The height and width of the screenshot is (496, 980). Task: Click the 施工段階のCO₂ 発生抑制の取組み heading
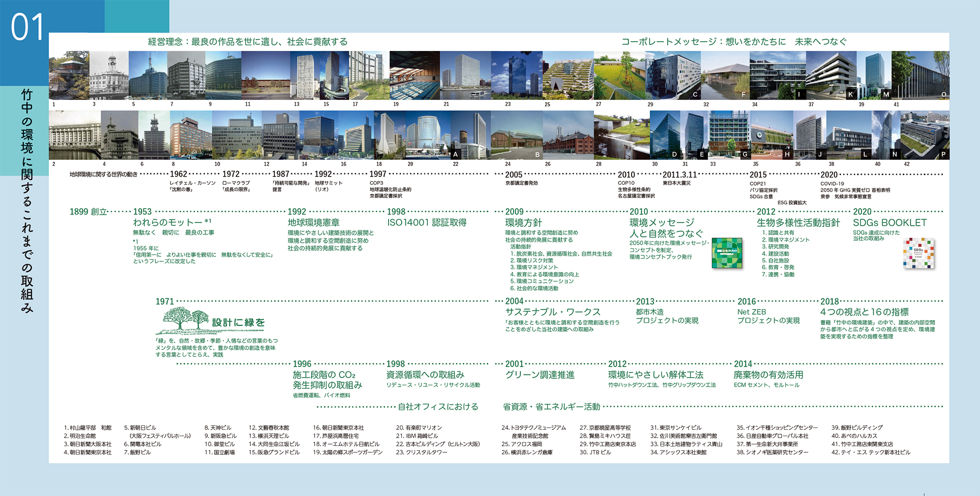(x=327, y=380)
